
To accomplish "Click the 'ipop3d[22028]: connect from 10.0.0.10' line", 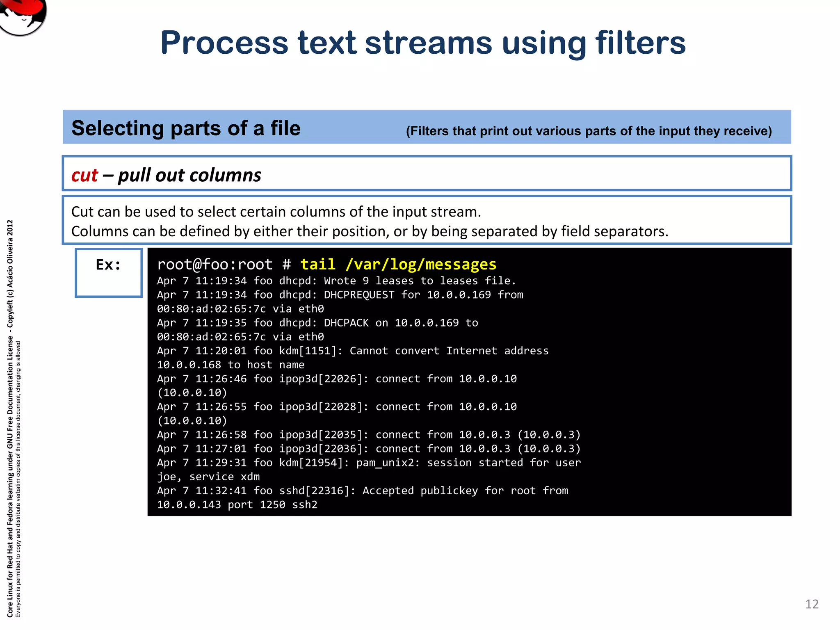I will (337, 406).
